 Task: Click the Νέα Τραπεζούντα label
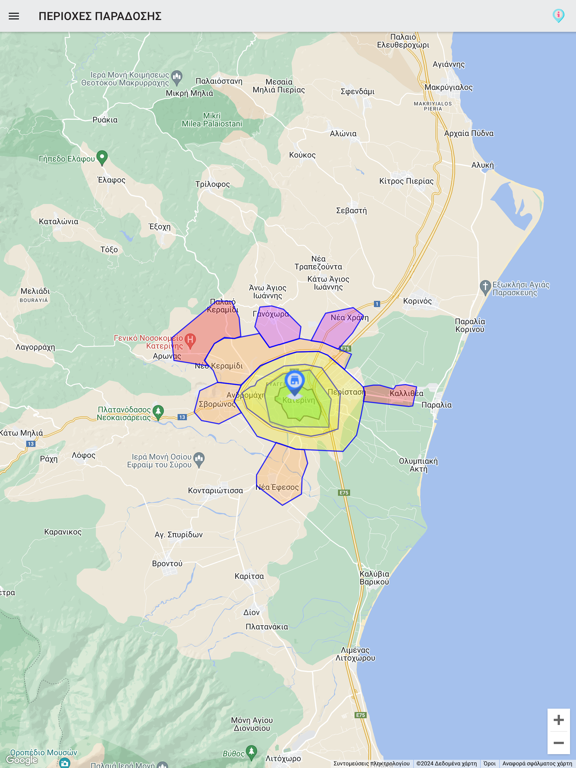point(318,263)
